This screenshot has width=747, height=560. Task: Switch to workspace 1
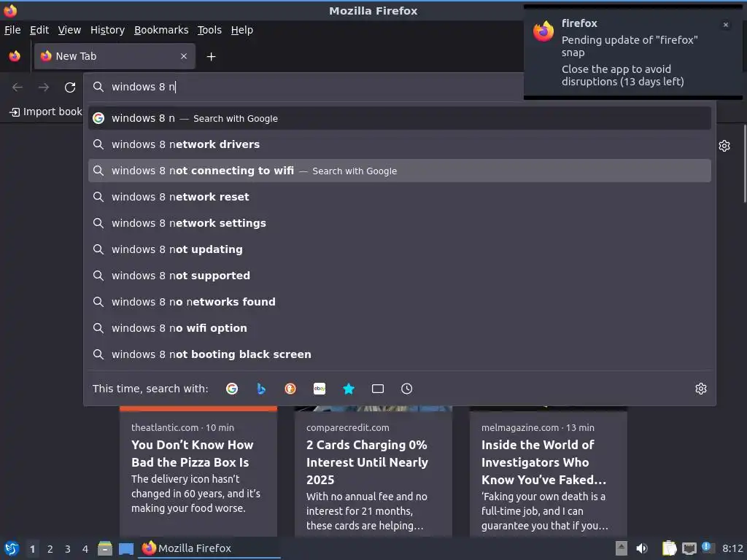tap(32, 549)
